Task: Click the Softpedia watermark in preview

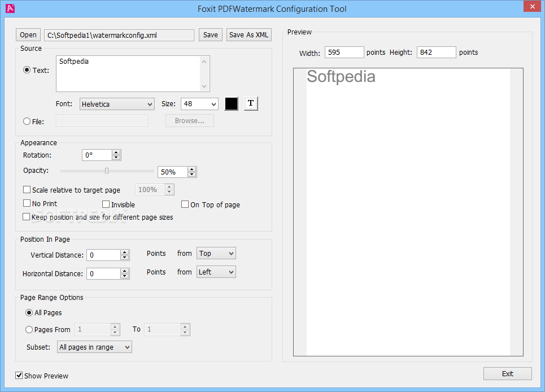Action: [341, 77]
